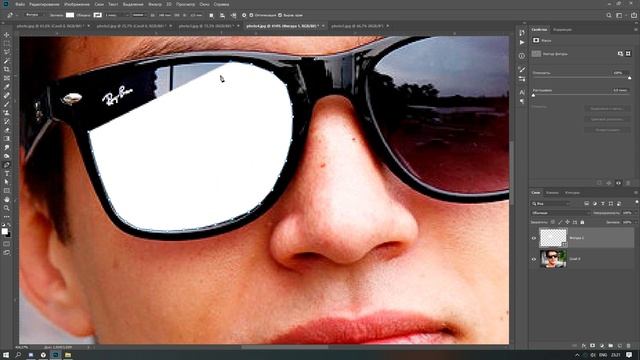Screen dimensions: 640x360
Task: Toggle the align edges checkbox
Action: tap(280, 15)
